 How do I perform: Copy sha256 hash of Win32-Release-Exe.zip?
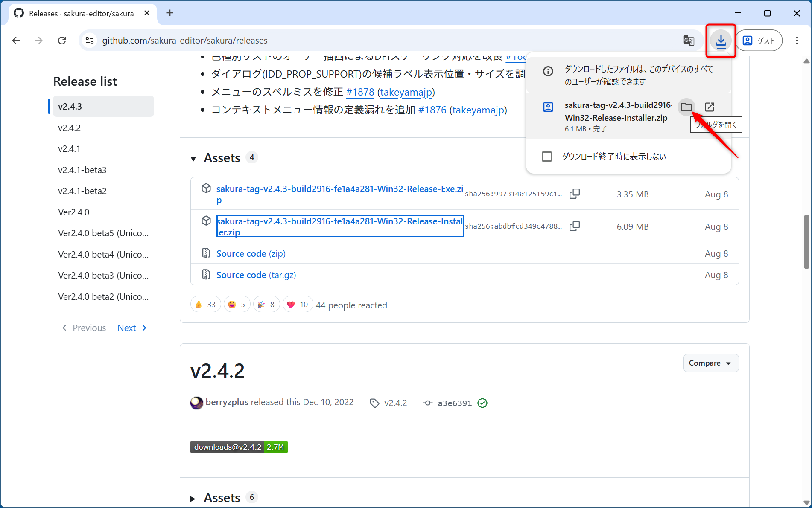(x=575, y=194)
